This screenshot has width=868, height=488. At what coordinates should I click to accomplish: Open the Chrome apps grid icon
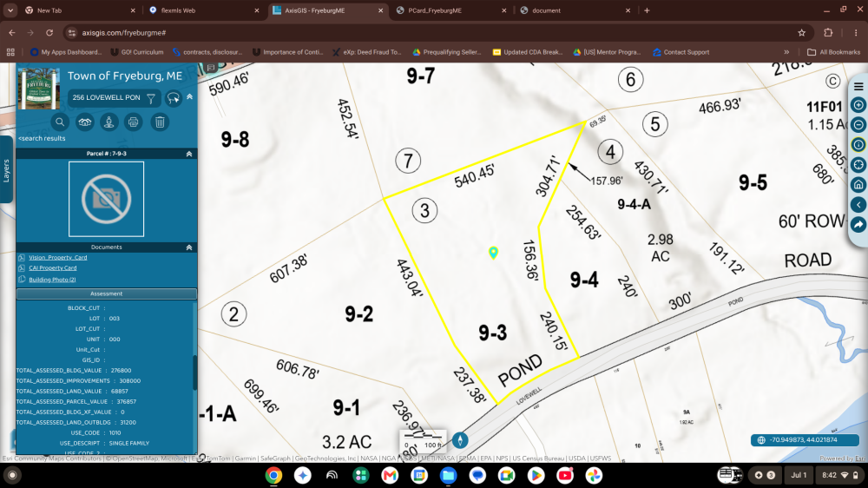pyautogui.click(x=10, y=52)
